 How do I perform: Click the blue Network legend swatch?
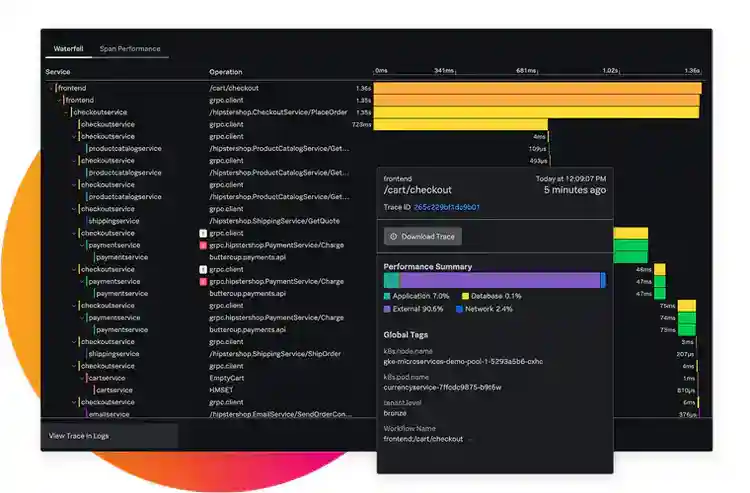tap(458, 309)
